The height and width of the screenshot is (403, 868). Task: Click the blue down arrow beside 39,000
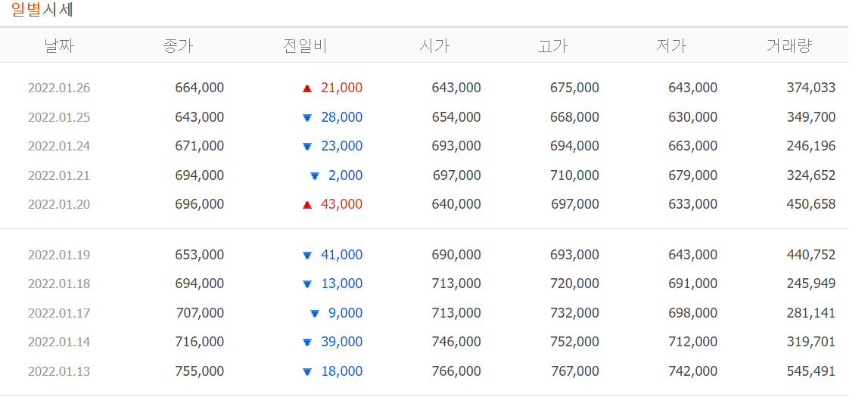(x=307, y=343)
